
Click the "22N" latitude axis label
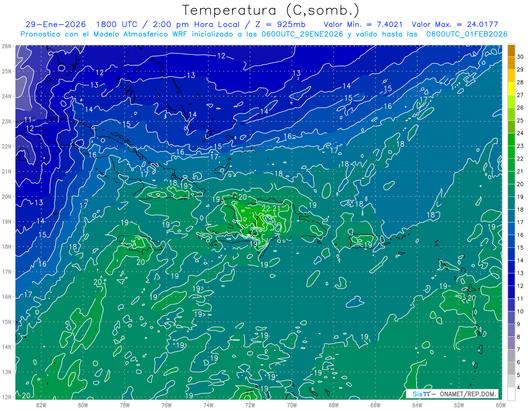[x=7, y=146]
